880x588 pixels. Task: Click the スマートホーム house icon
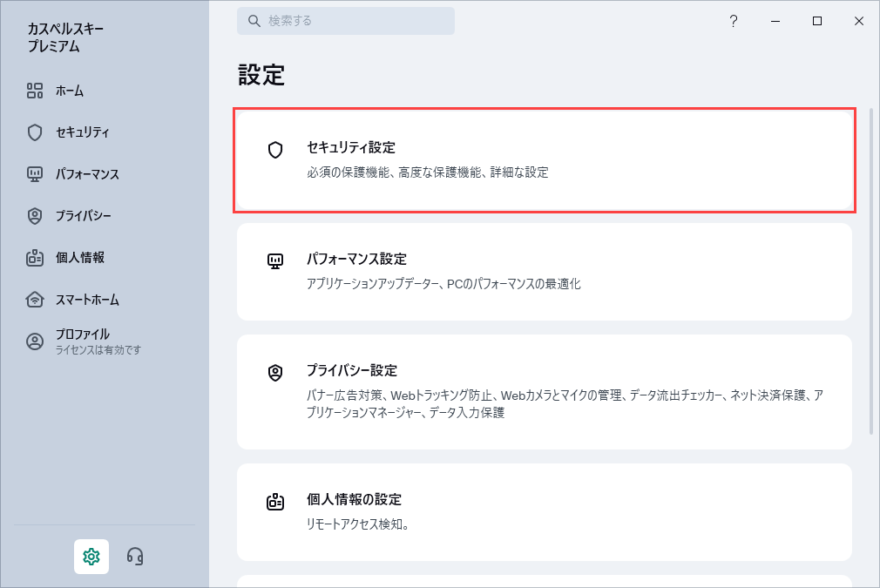[35, 300]
